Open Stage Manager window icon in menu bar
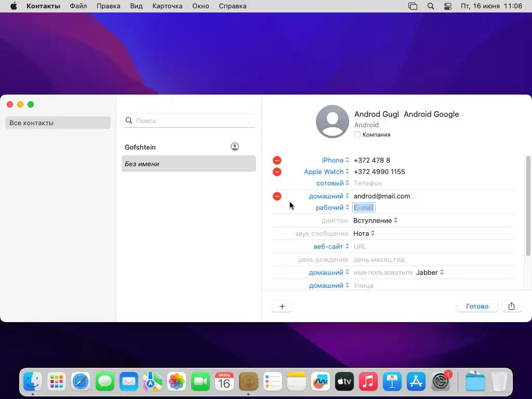 [413, 6]
